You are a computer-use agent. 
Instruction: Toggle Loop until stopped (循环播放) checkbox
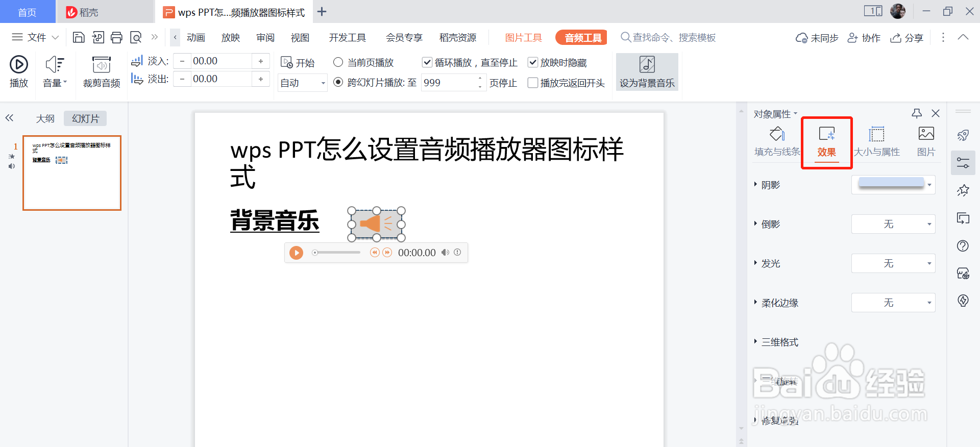tap(427, 62)
